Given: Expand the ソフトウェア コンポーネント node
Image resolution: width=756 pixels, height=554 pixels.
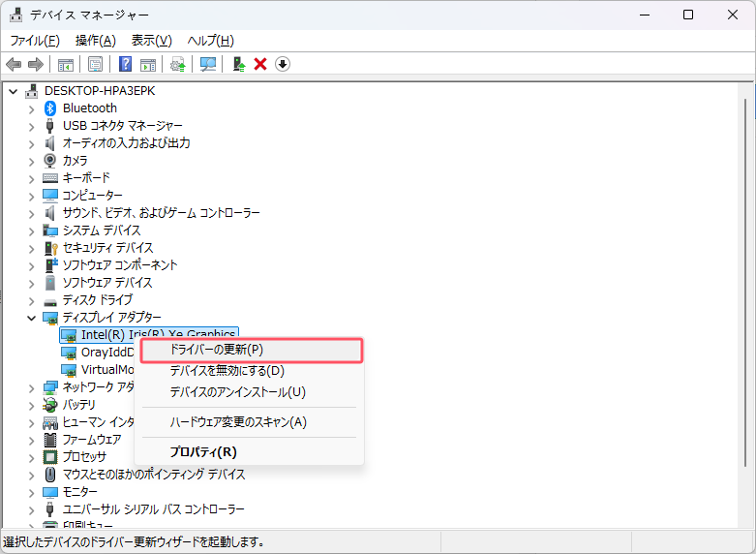Looking at the screenshot, I should pos(31,266).
